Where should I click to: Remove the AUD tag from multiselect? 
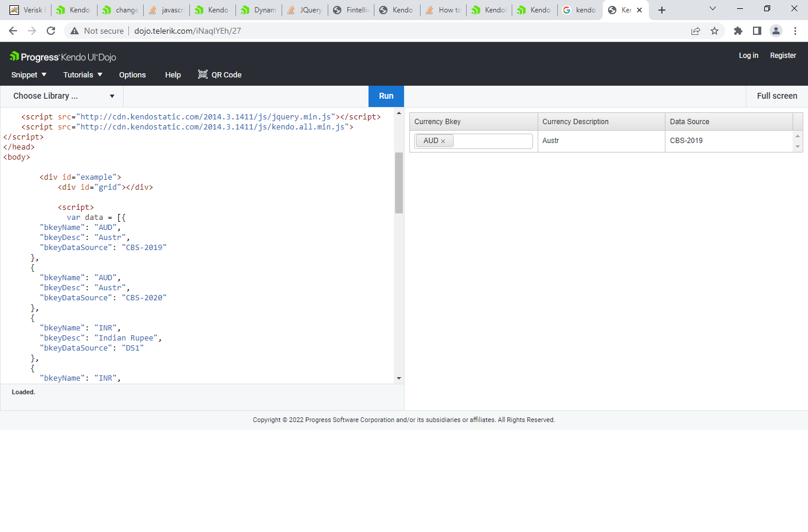[443, 141]
